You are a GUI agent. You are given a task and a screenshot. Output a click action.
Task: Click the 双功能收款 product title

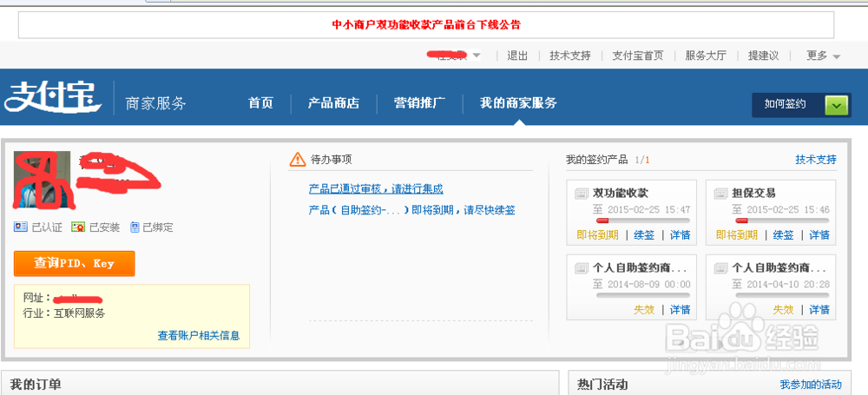point(620,194)
